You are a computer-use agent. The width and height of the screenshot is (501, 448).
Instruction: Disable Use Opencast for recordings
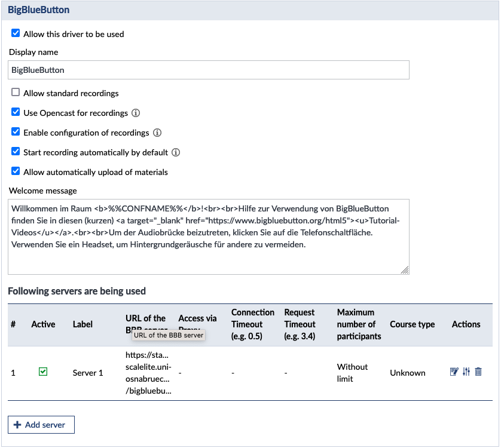click(x=16, y=112)
